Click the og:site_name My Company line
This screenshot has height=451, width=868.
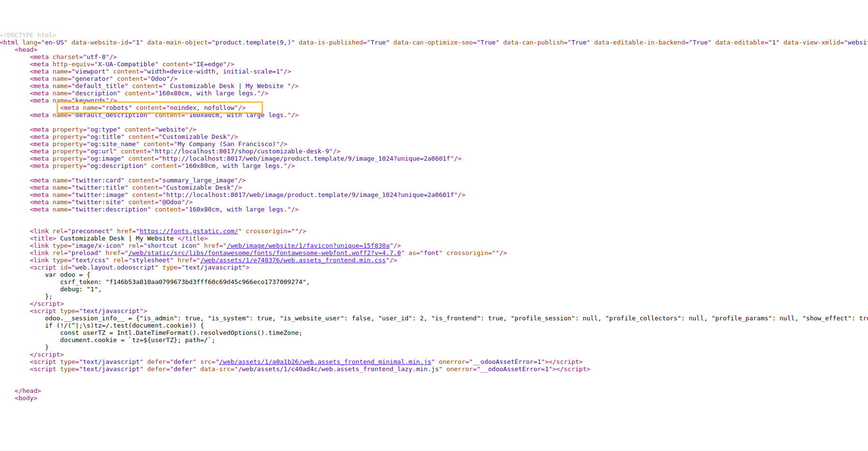(159, 144)
